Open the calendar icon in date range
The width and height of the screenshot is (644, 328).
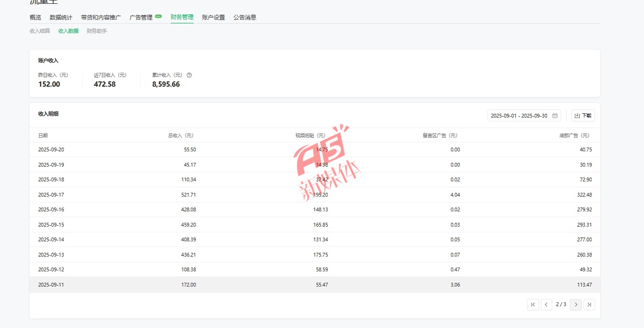point(555,116)
